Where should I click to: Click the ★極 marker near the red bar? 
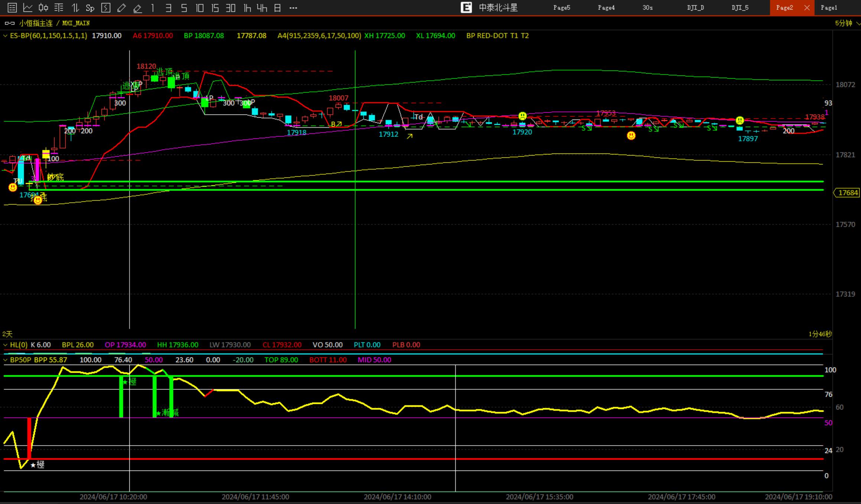pyautogui.click(x=37, y=465)
